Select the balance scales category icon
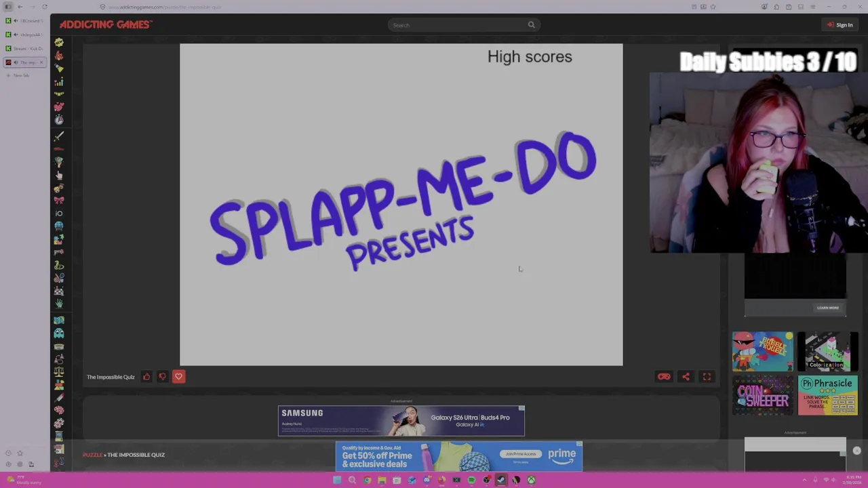This screenshot has width=868, height=488. pos(59,372)
